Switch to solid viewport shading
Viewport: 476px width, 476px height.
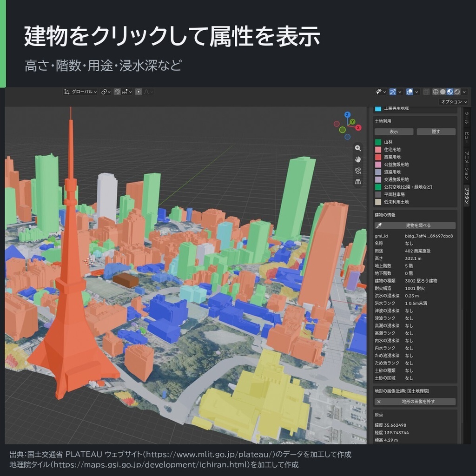[443, 92]
